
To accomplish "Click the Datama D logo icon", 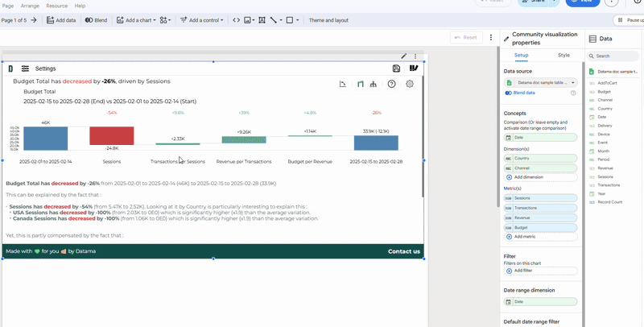I will point(10,68).
